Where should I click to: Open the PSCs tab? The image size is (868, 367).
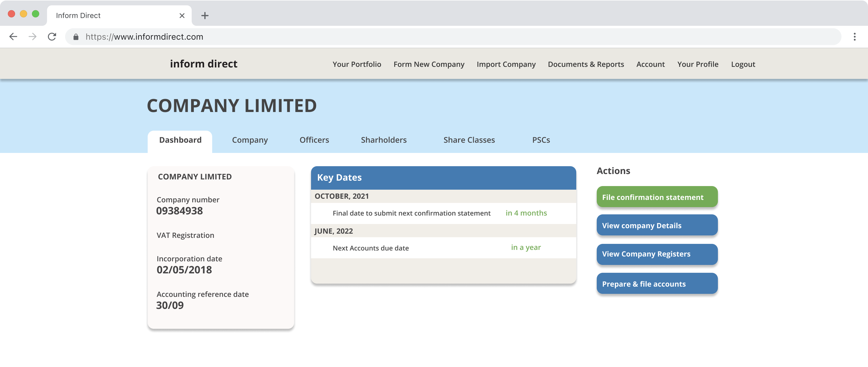pyautogui.click(x=541, y=140)
